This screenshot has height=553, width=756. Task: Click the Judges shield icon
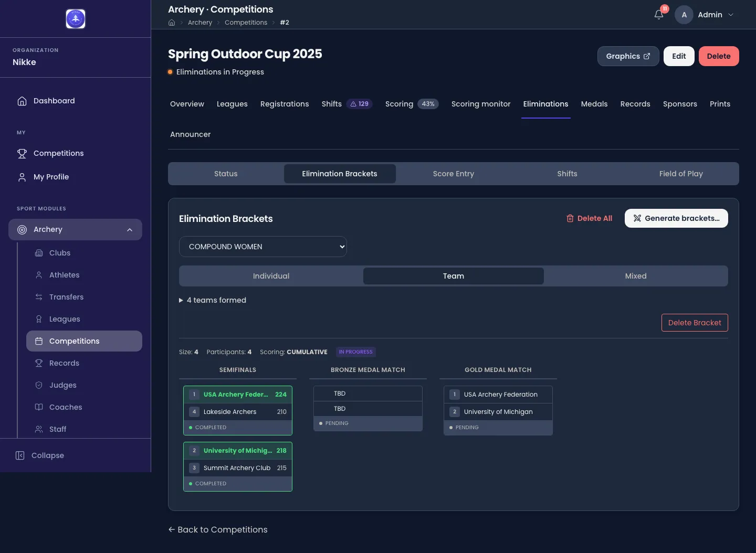pos(39,385)
